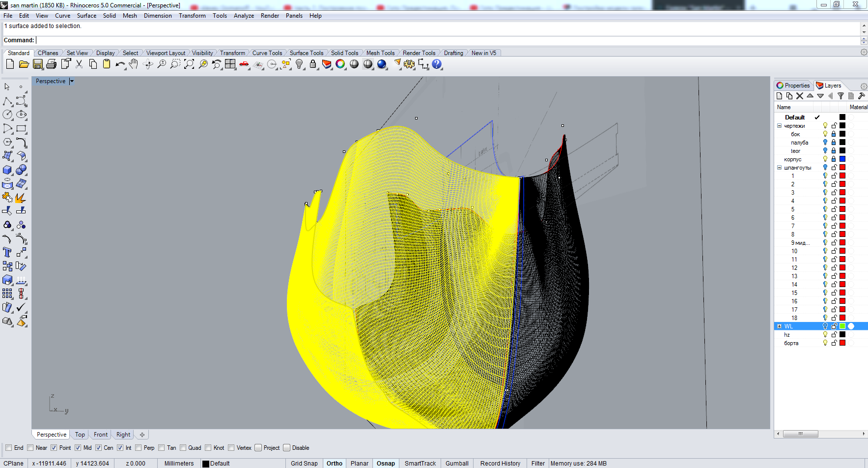Select the Circle tool in the sidebar
Screen dimensions: 868x468
tap(7, 115)
